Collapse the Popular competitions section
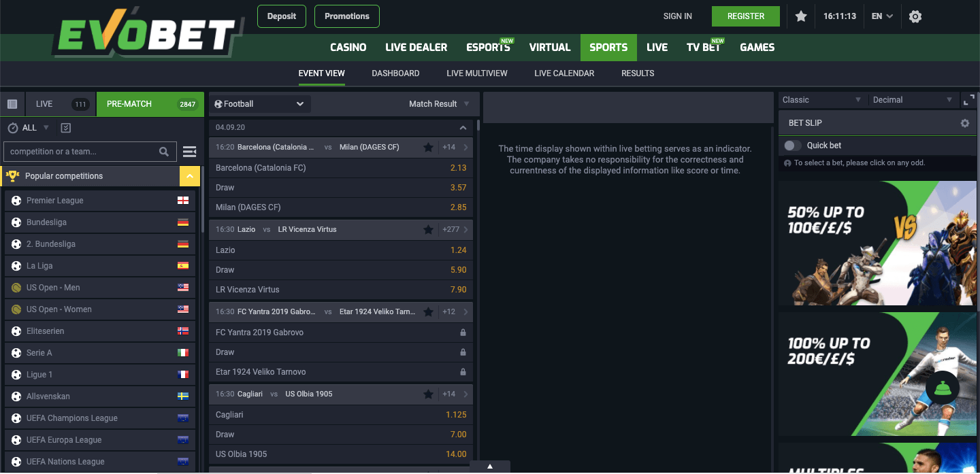The width and height of the screenshot is (980, 474). [189, 176]
